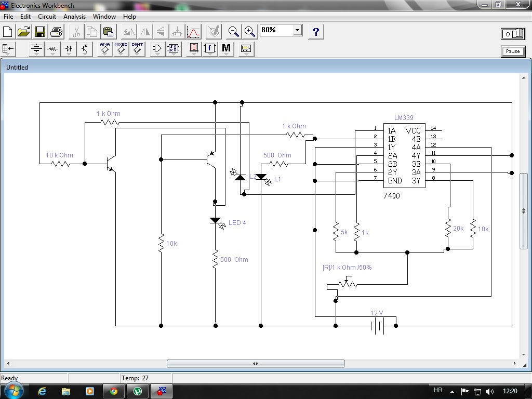Click the 20k resistor label
The image size is (532, 399).
pos(458,229)
